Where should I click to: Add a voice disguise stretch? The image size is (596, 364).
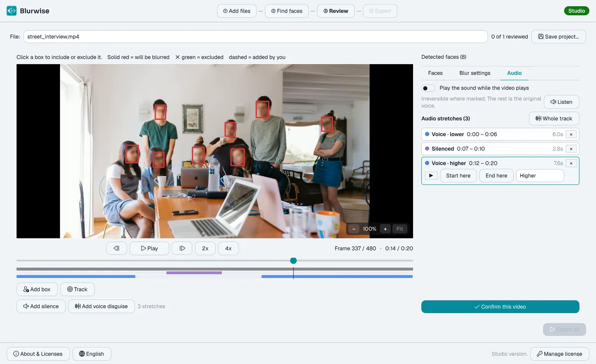(x=102, y=306)
